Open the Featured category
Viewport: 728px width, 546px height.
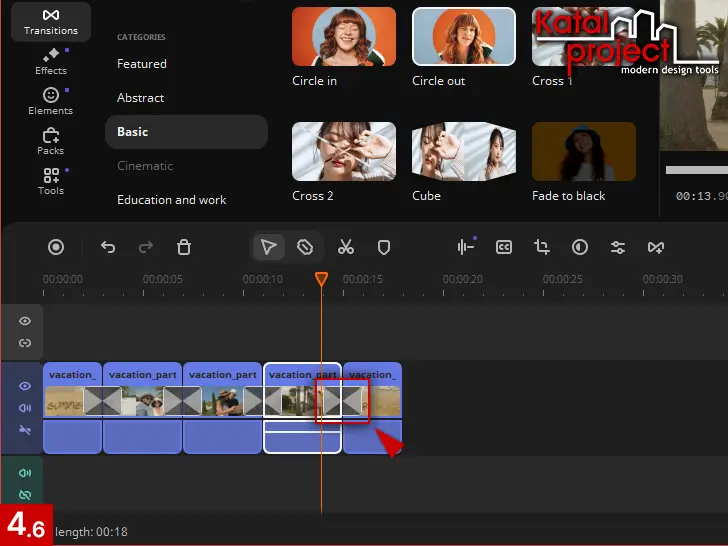pos(142,64)
